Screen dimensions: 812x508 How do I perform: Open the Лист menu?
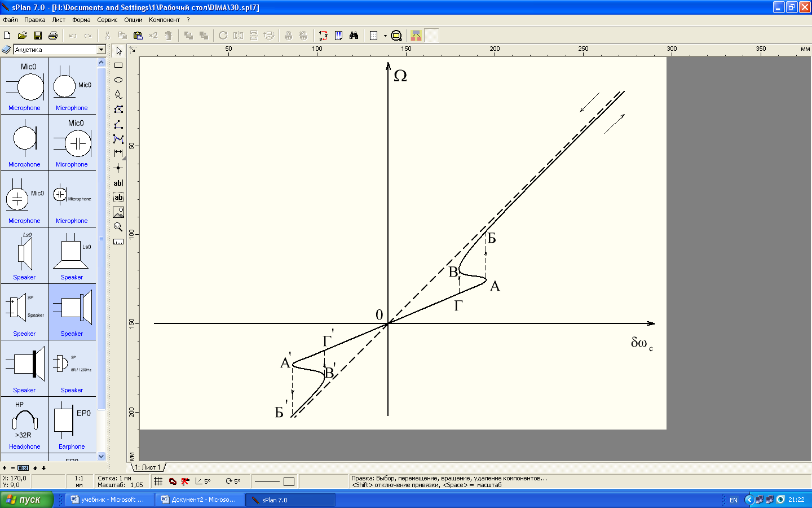point(59,20)
